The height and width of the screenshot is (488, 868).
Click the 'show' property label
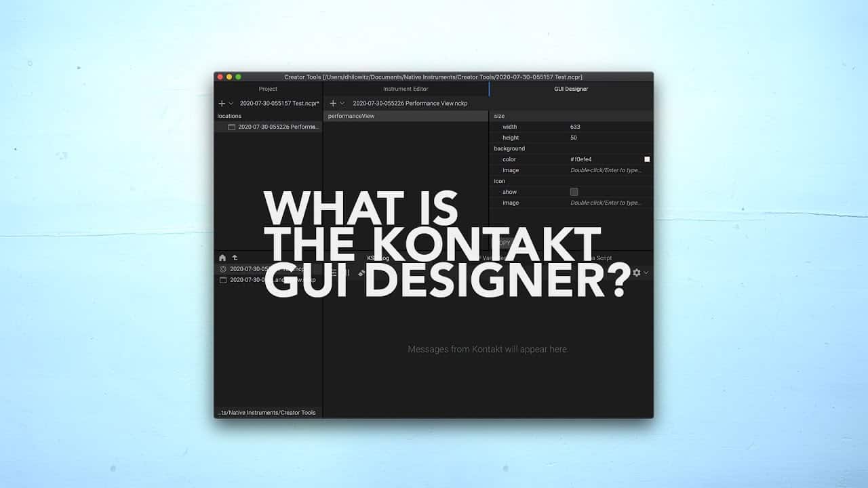pyautogui.click(x=509, y=192)
